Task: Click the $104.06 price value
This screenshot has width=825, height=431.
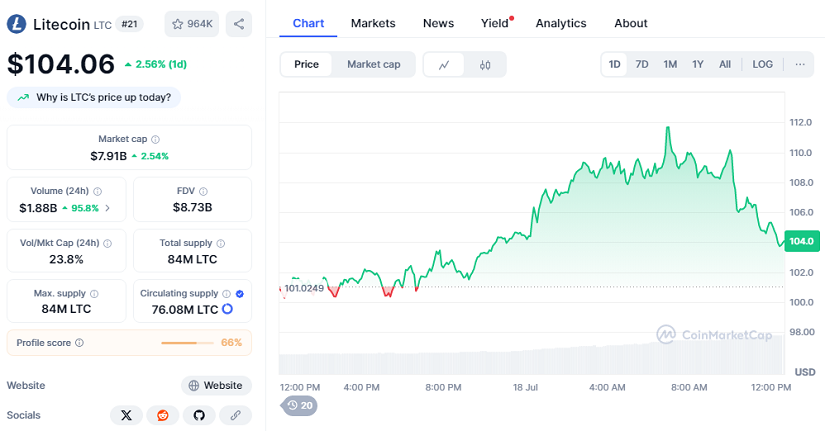Action: pos(61,64)
